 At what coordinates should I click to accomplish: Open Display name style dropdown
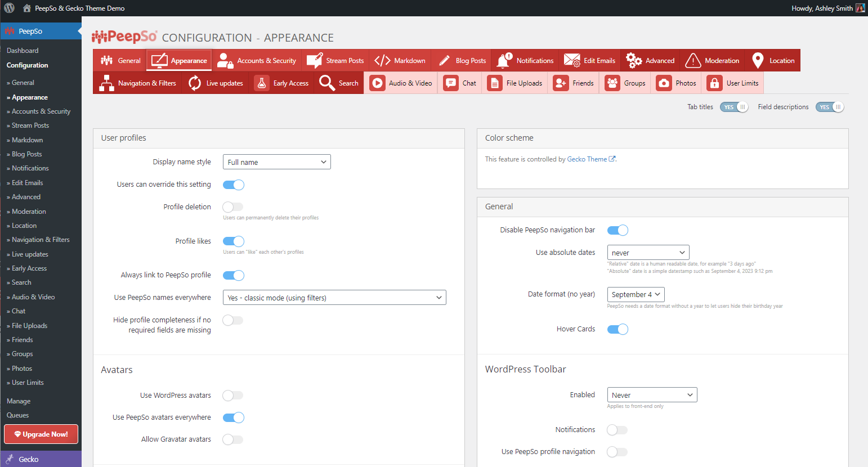click(277, 162)
